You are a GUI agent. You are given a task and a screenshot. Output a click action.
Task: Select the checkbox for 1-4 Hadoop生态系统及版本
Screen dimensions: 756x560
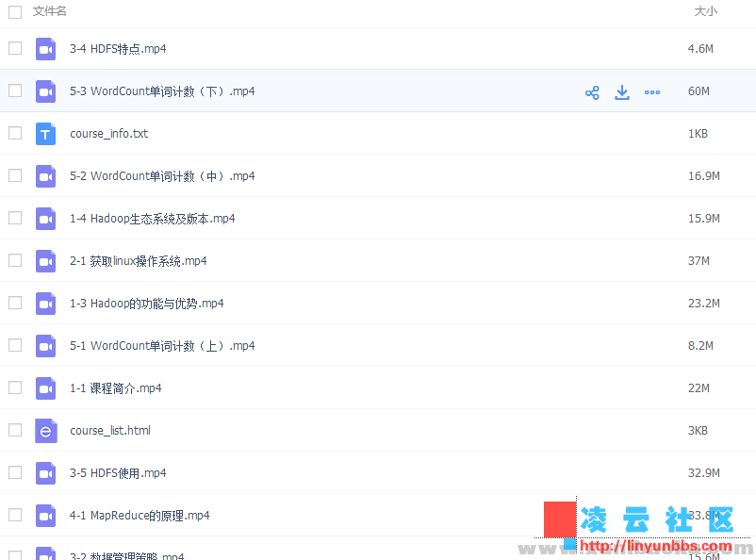tap(15, 218)
